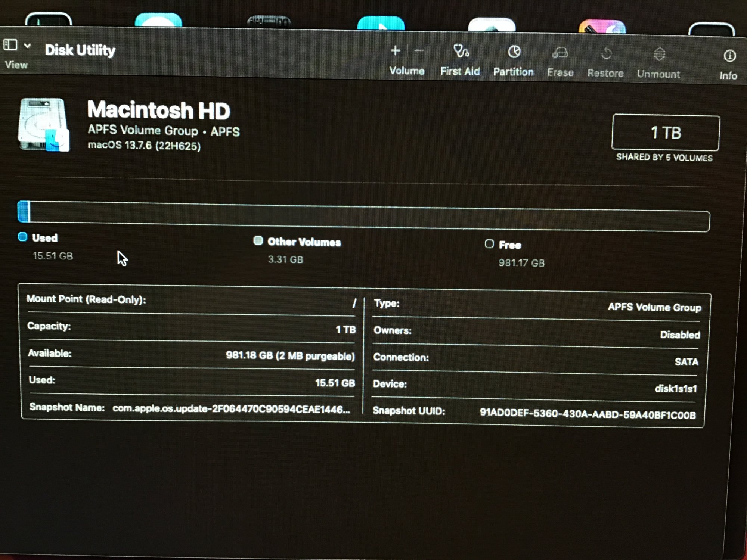
Task: Click the empty Free legend circle
Action: (x=489, y=244)
